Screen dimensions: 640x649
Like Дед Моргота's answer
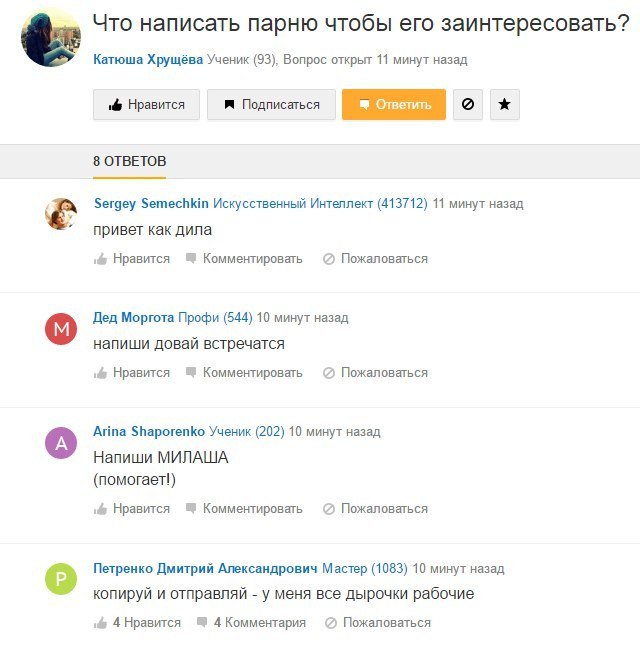point(132,372)
